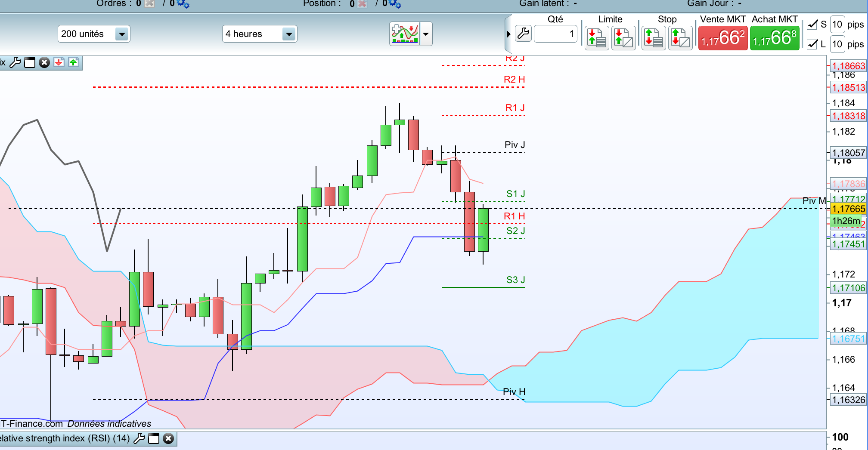Viewport: 868px width, 450px height.
Task: Maximize the RSI indicator panel
Action: [154, 438]
